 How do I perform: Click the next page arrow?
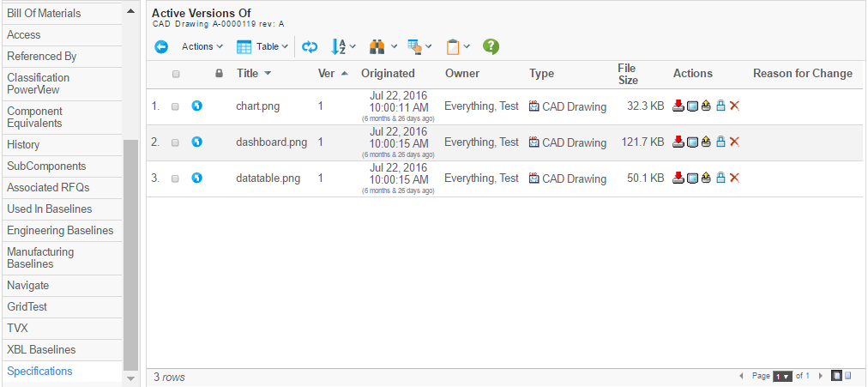820,377
